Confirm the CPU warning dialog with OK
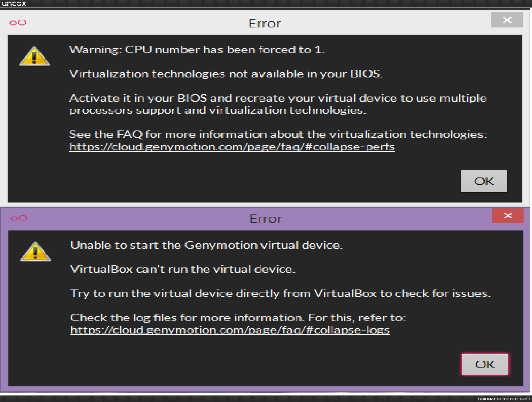532x402 pixels. click(484, 181)
